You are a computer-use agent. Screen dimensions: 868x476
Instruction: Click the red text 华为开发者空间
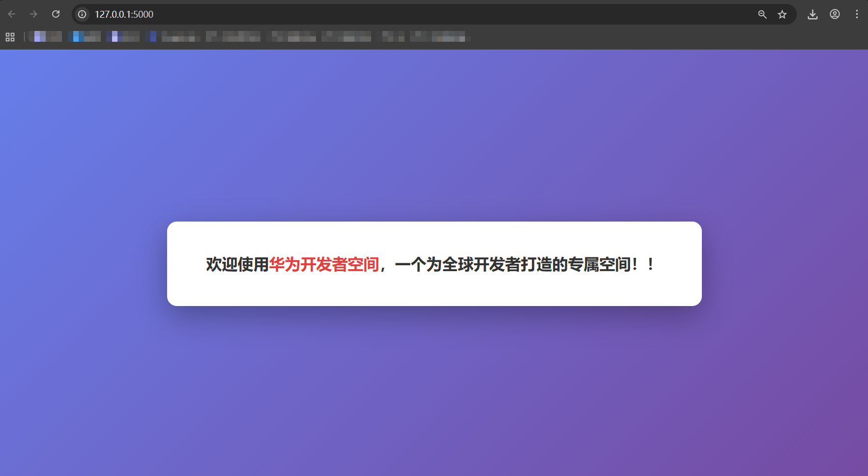tap(324, 264)
